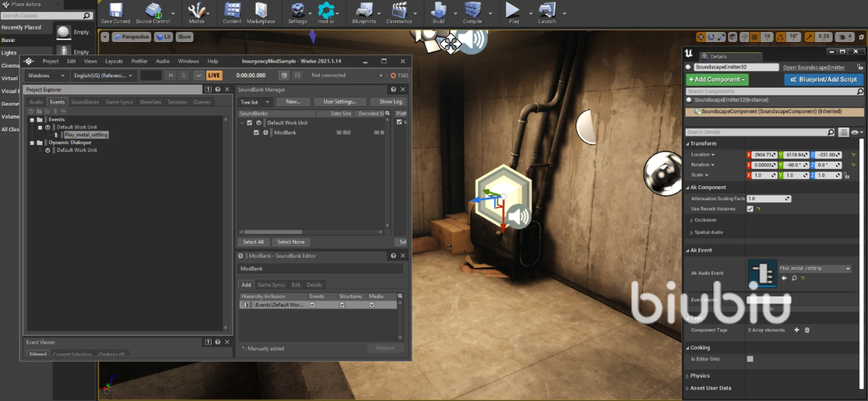Viewport: 868px width, 401px height.
Task: Delete Component Tags with the trash icon
Action: pos(807,330)
